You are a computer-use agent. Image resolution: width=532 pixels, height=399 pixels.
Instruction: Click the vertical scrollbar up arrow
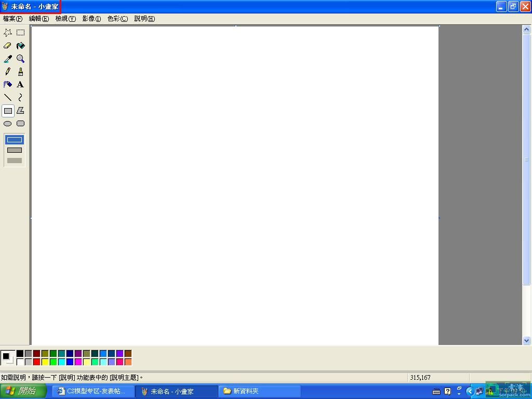click(x=526, y=30)
